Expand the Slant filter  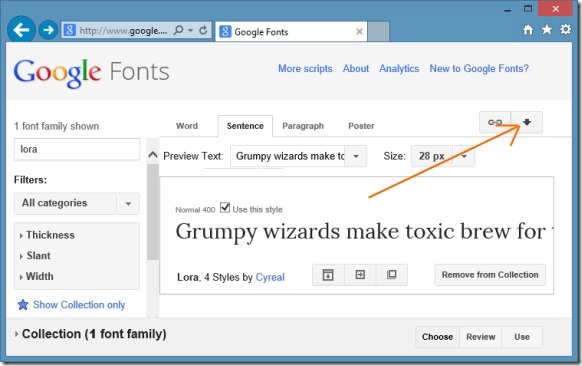tap(35, 256)
